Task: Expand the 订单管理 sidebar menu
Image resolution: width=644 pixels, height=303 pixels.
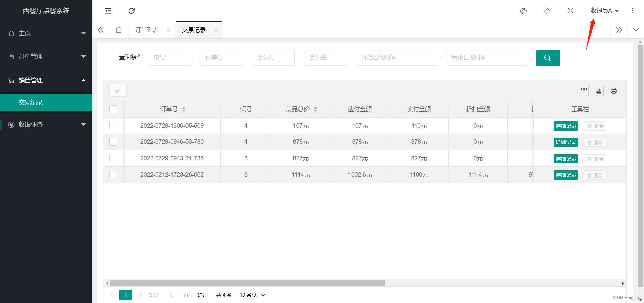Action: tap(46, 57)
